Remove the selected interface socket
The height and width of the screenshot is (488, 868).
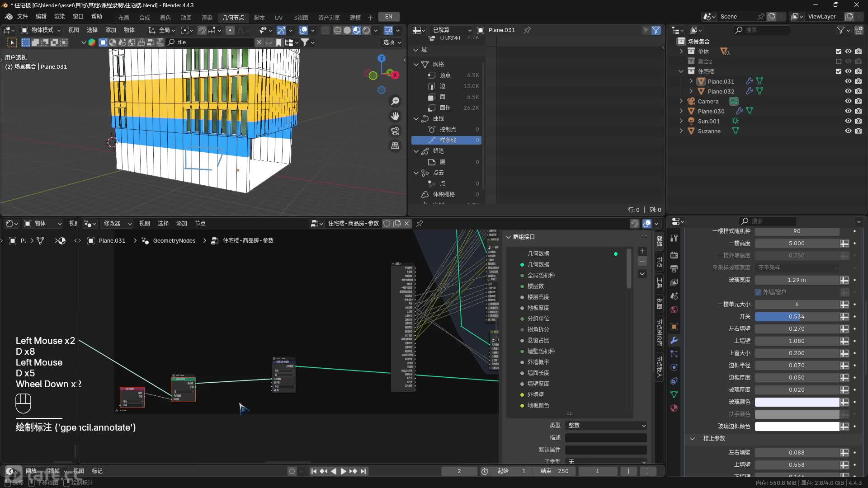coord(642,262)
